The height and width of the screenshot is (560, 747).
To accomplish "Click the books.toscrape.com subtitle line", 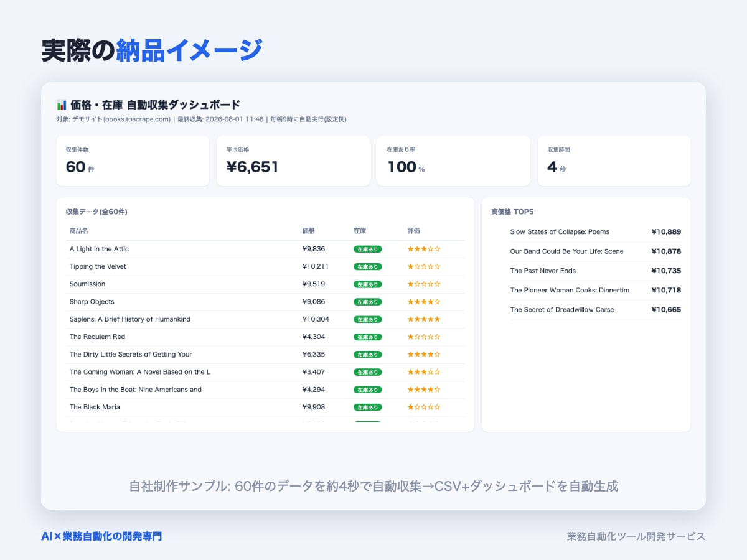I will [x=201, y=119].
